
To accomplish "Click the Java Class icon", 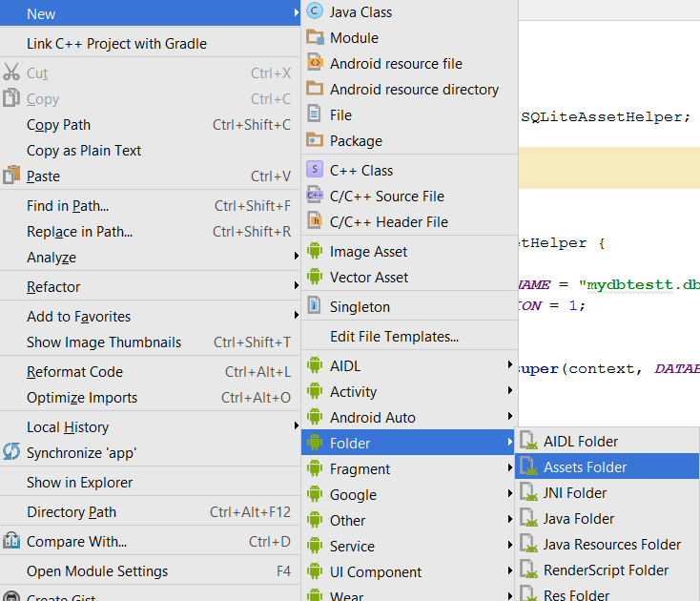I will pyautogui.click(x=315, y=11).
